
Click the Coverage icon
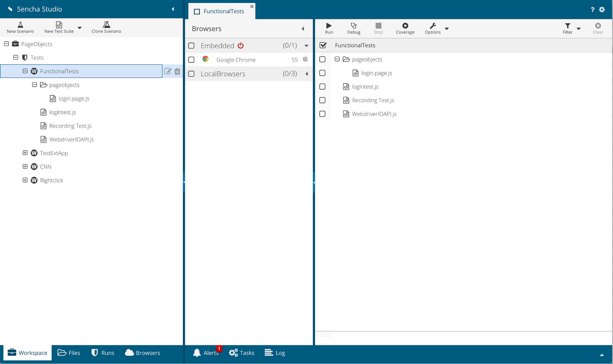click(405, 25)
